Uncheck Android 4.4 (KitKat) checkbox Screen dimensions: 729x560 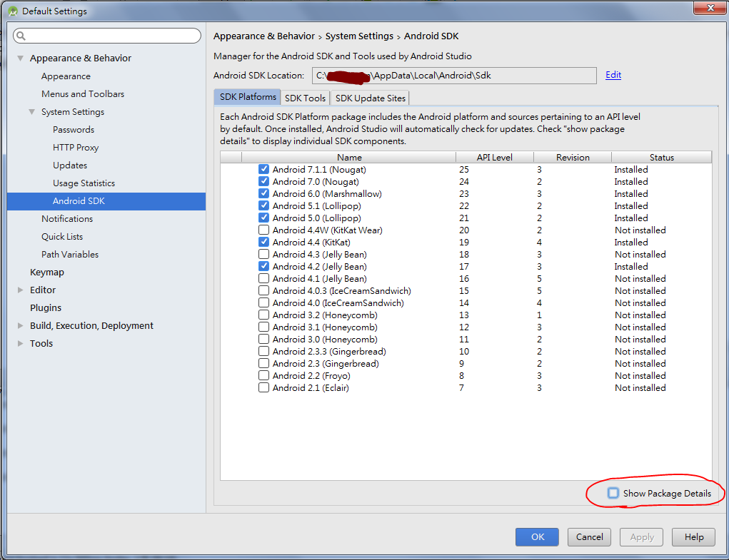(263, 242)
